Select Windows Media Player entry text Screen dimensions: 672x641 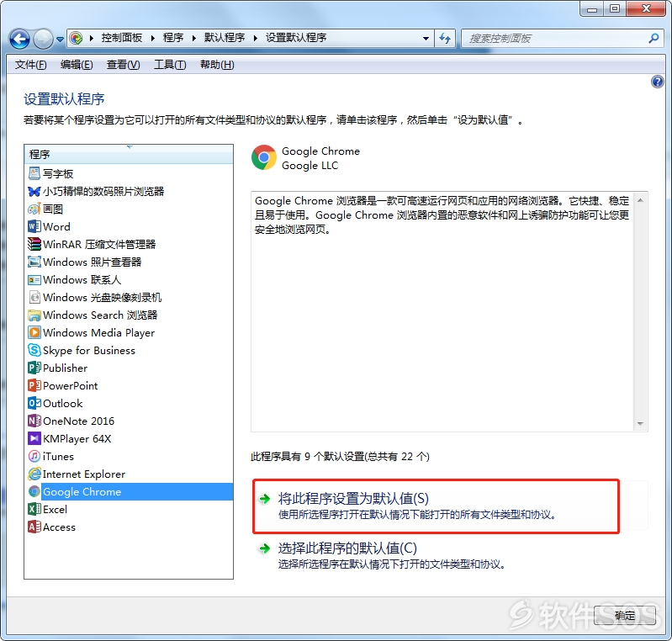point(98,333)
